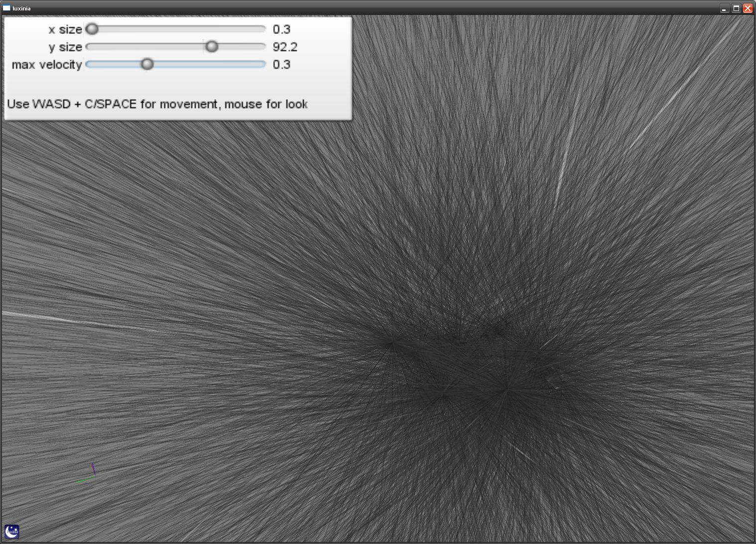Click the luxinia window icon in title bar
Viewport: 756px width, 544px height.
(6, 8)
